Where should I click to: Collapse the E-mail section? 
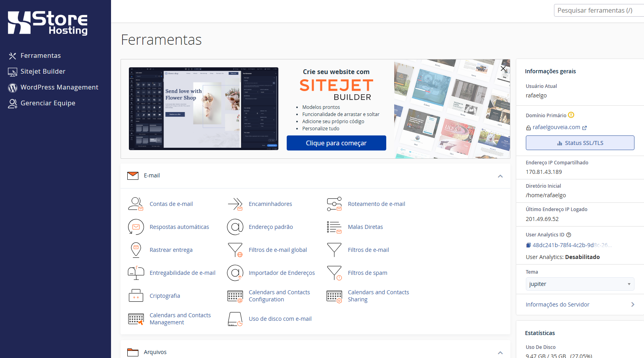[x=500, y=176]
